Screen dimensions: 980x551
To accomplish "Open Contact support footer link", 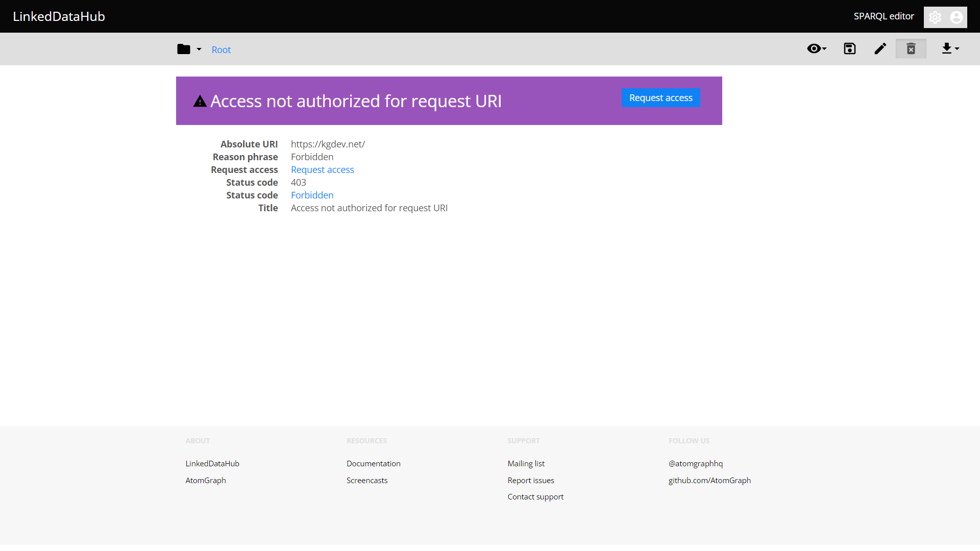I will coord(535,496).
